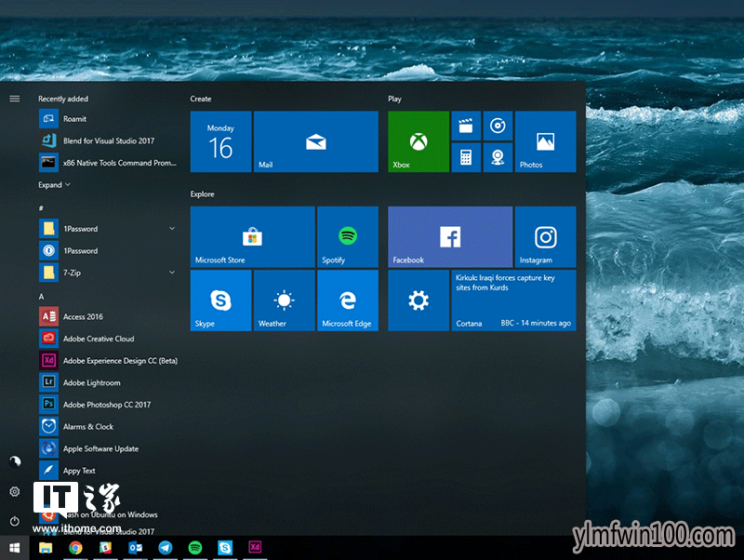The height and width of the screenshot is (560, 744).
Task: Open the Microsoft Store tile
Action: click(252, 237)
